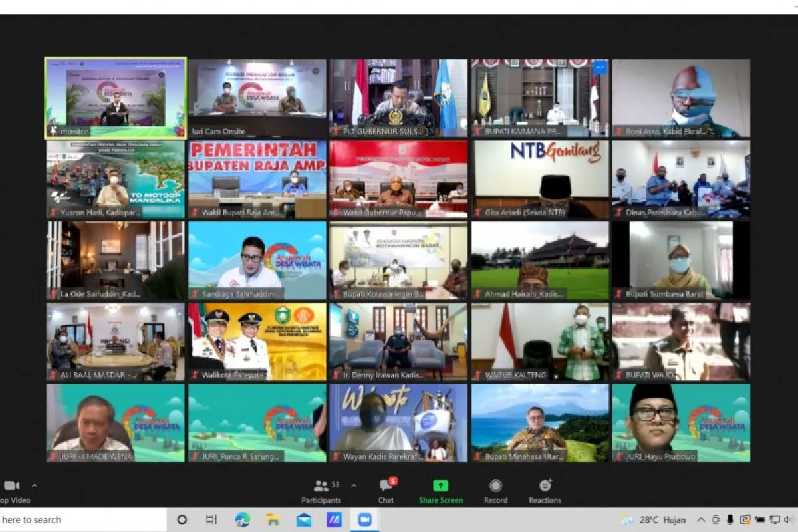Show hidden system tray icons

point(701,520)
